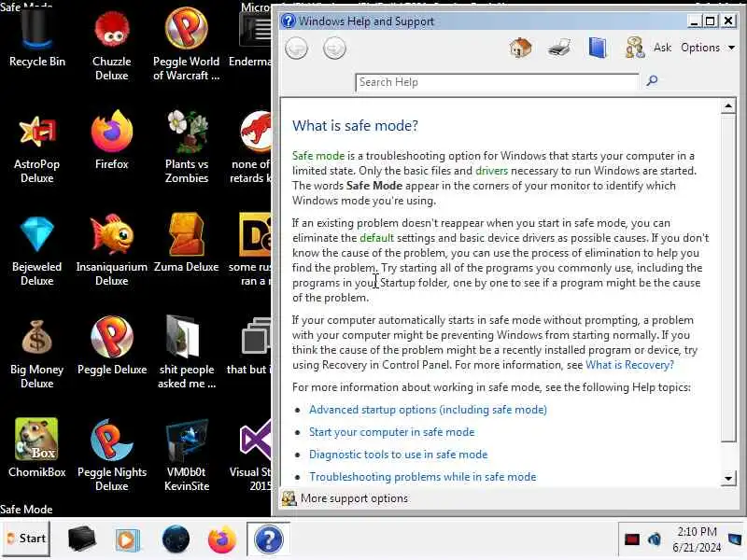Print this help topic
Image resolution: width=747 pixels, height=560 pixels.
(x=558, y=48)
